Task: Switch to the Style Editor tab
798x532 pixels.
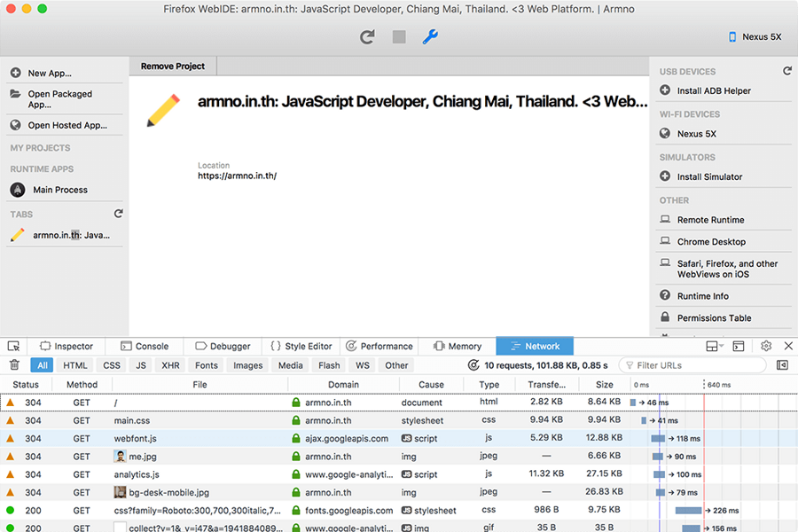Action: click(301, 346)
